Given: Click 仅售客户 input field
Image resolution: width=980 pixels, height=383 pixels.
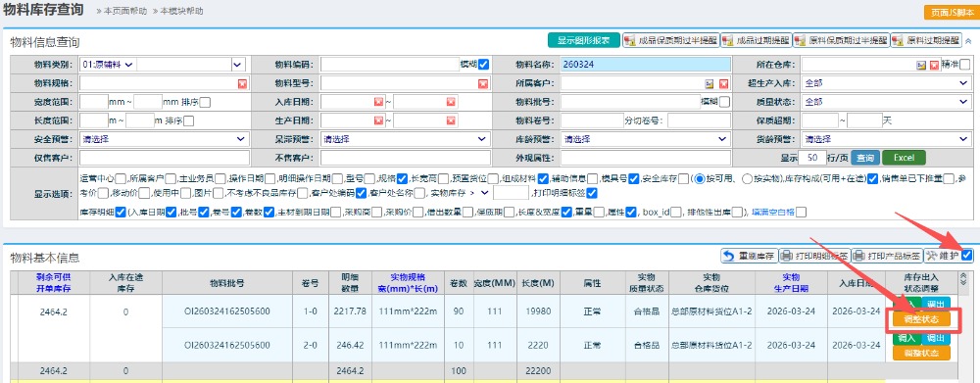Looking at the screenshot, I should pos(164,158).
